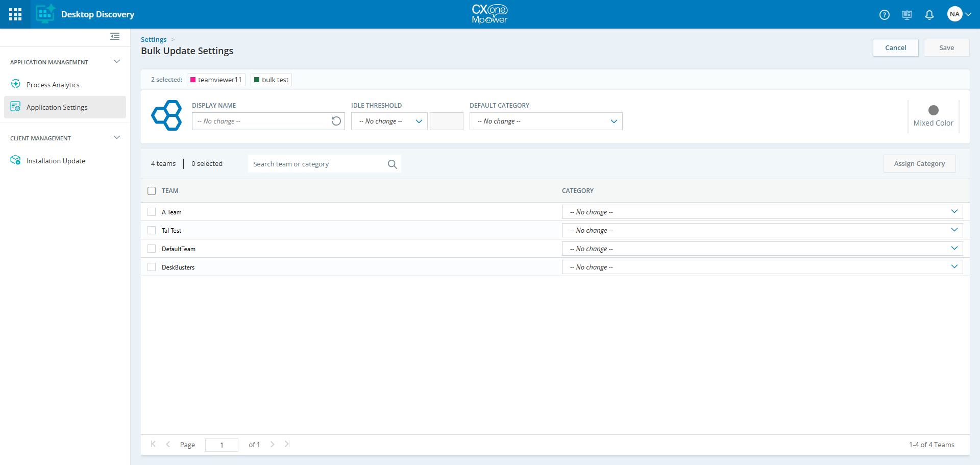The image size is (980, 465).
Task: Go to last page arrow icon
Action: pyautogui.click(x=287, y=444)
